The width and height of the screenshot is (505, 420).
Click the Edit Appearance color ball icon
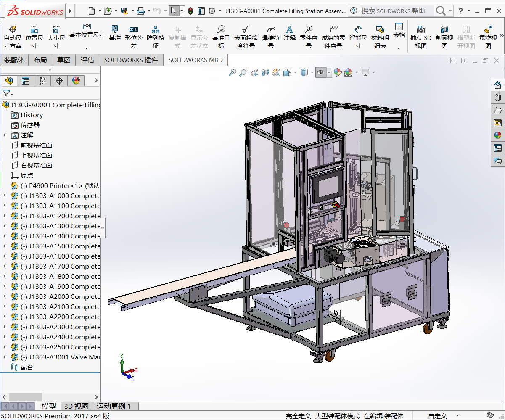(x=337, y=73)
